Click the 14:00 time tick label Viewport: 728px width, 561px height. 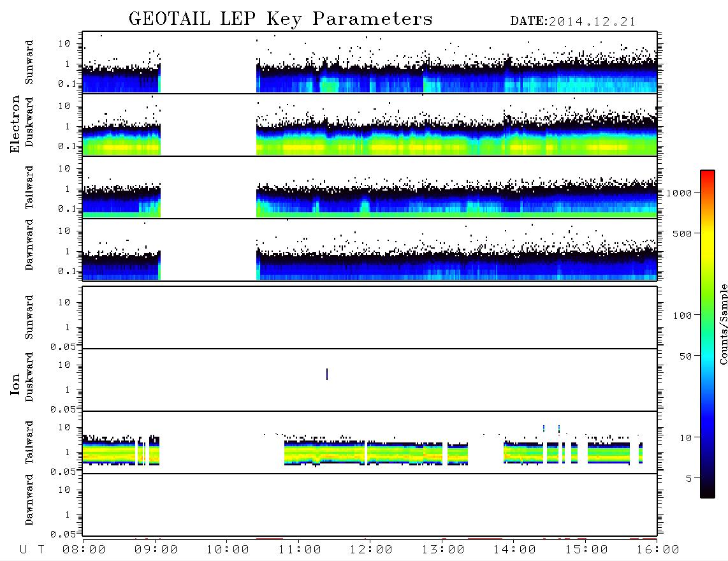pos(514,550)
